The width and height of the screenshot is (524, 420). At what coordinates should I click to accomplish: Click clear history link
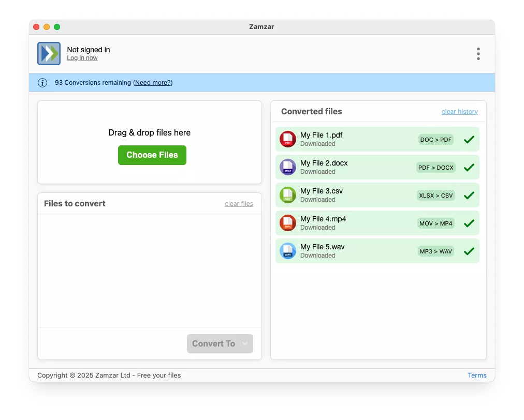coord(459,112)
